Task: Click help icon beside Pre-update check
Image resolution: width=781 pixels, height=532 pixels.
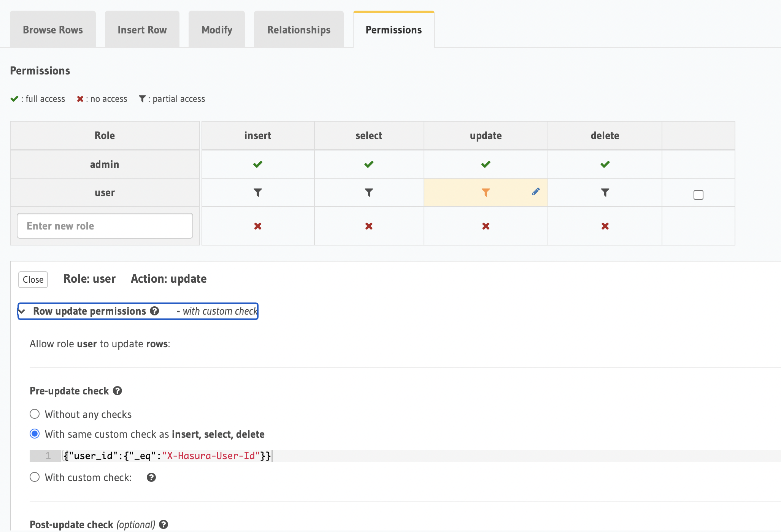Action: [x=117, y=391]
